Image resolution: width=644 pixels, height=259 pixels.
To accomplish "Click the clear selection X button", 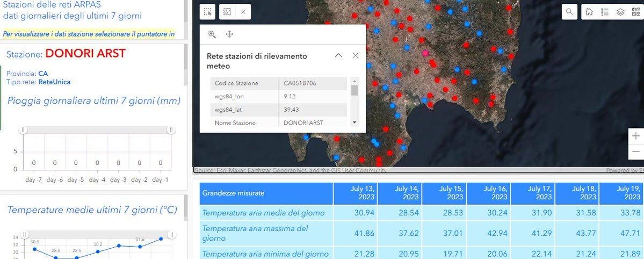I will tap(243, 11).
